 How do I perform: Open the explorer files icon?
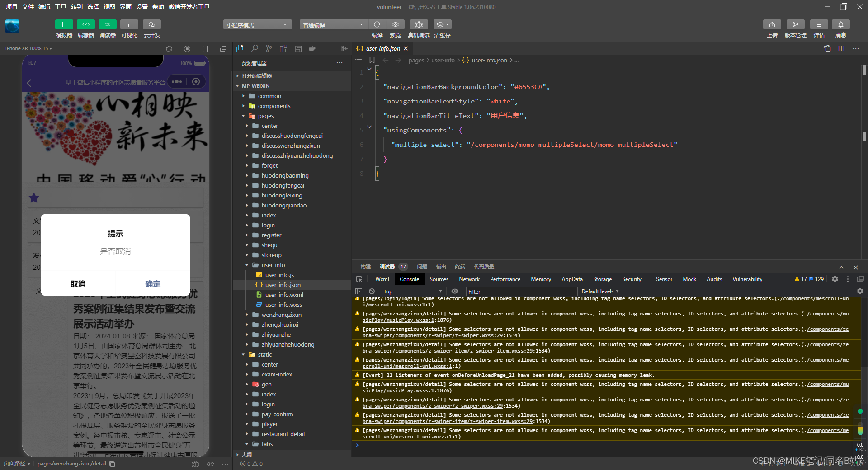[x=240, y=48]
